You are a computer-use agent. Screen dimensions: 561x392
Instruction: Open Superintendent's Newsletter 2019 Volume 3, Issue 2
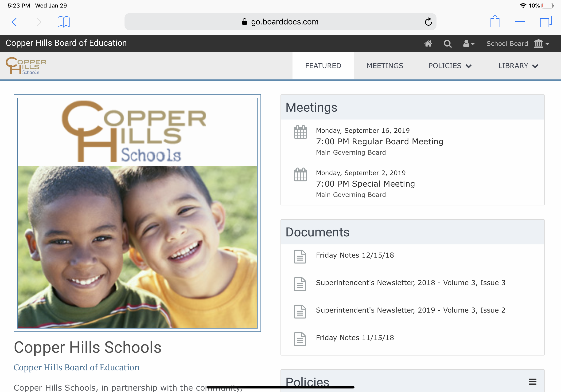tap(410, 310)
